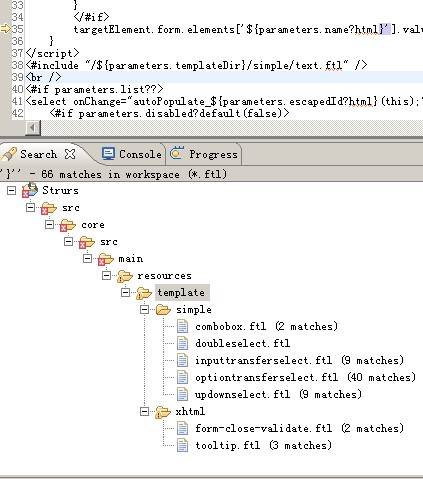Click the Progress tab icon

point(176,154)
